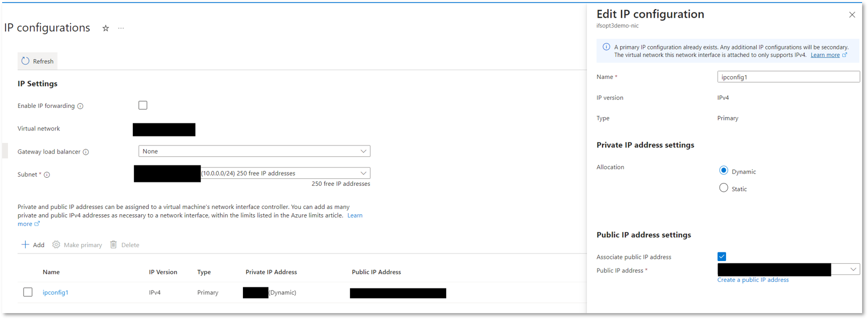Add a new IP configuration
868x319 pixels.
pos(33,245)
